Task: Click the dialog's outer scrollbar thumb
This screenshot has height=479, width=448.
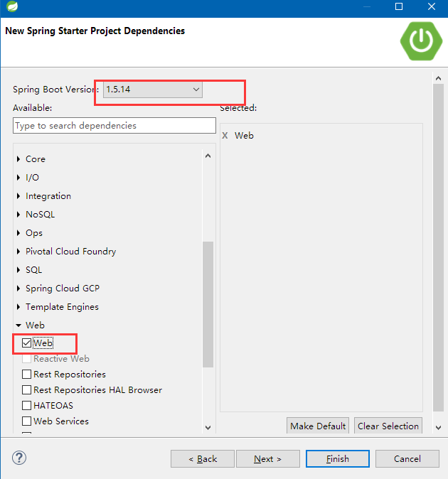Action: click(x=438, y=247)
